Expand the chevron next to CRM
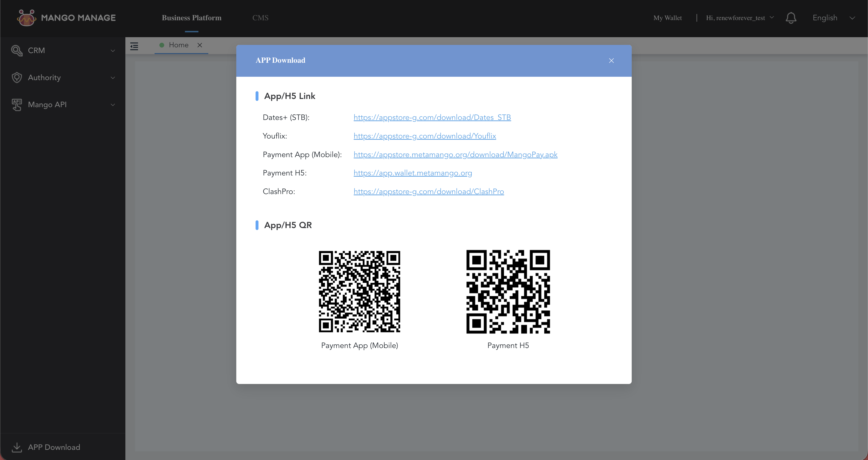Screen dimensions: 868x460 pos(113,51)
